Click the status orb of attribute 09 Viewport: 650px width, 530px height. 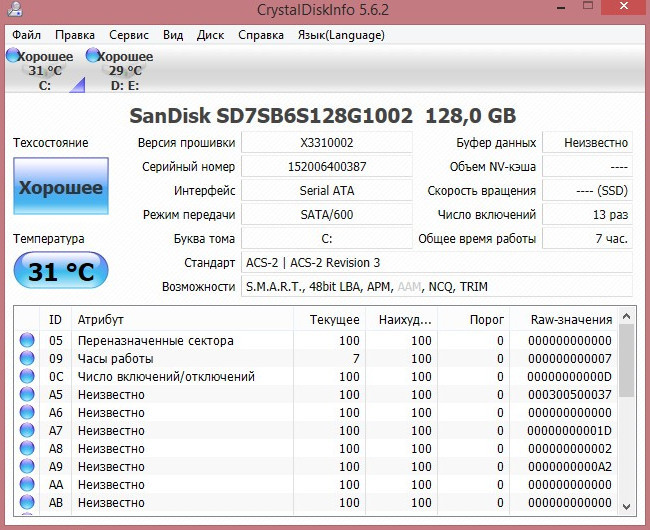27,358
